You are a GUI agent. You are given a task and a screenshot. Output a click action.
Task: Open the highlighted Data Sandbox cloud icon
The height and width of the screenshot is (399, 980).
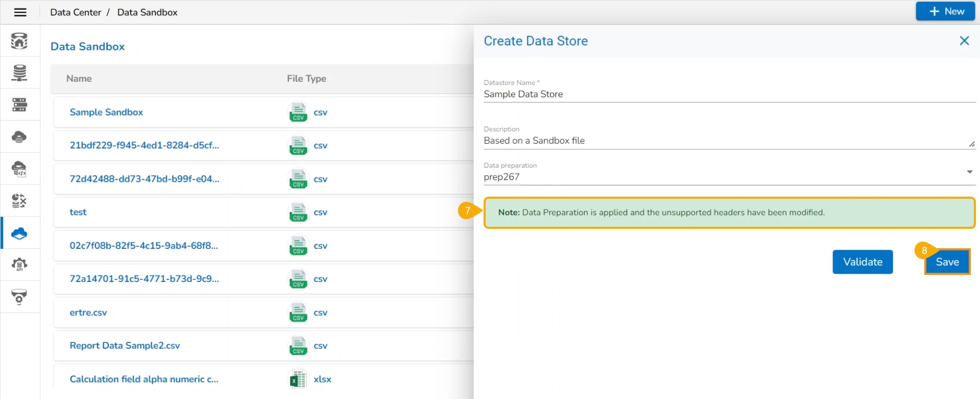19,233
